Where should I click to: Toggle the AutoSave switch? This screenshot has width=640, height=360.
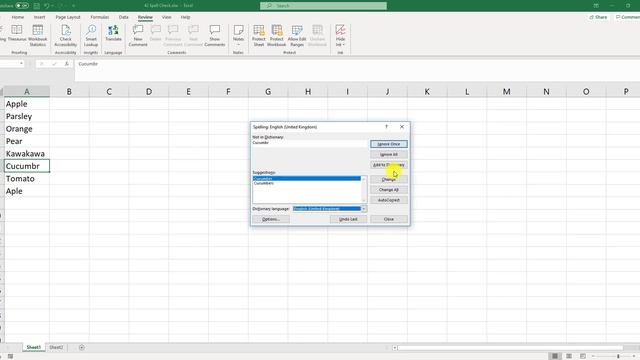click(x=22, y=6)
